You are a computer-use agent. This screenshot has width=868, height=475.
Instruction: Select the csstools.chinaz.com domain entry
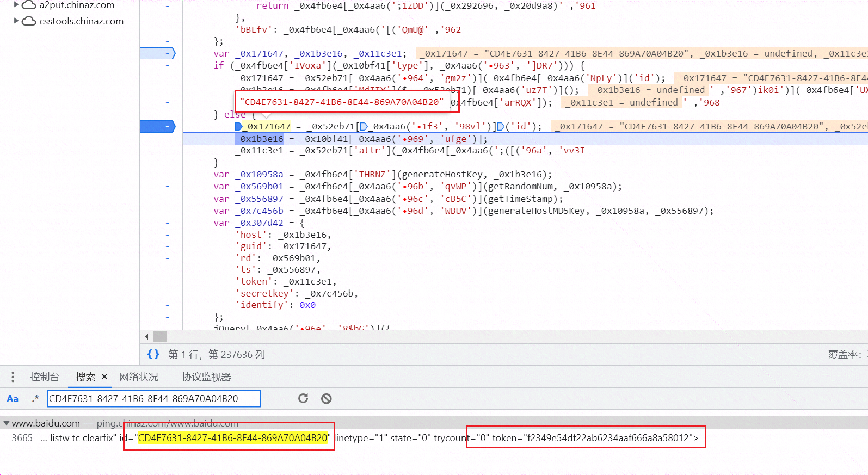[x=81, y=21]
